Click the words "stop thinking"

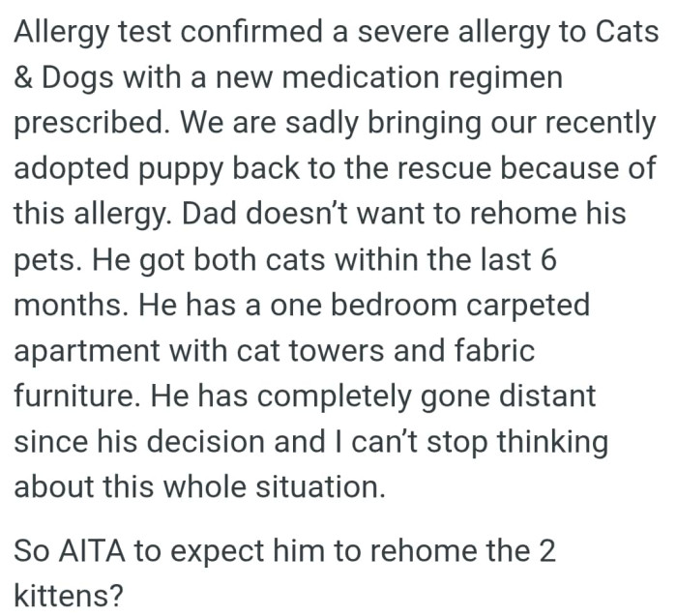click(x=517, y=444)
